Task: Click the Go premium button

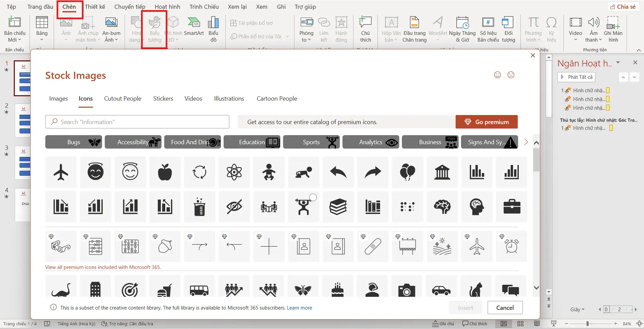Action: coord(487,122)
